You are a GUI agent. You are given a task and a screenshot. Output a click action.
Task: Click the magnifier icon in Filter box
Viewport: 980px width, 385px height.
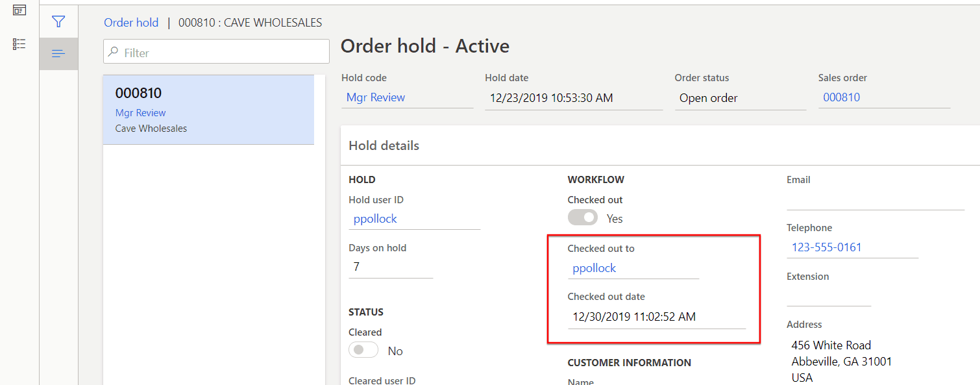click(114, 52)
